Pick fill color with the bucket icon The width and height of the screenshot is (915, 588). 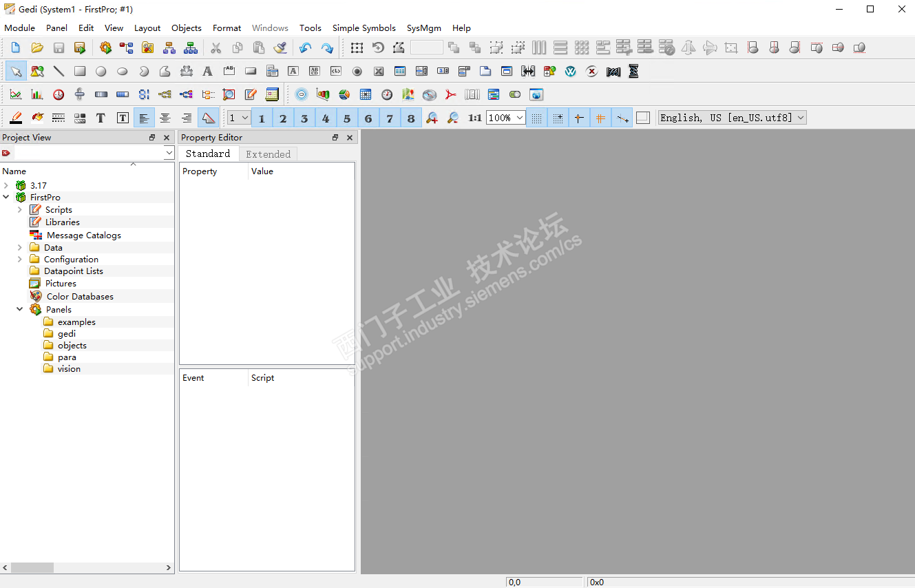[37, 118]
